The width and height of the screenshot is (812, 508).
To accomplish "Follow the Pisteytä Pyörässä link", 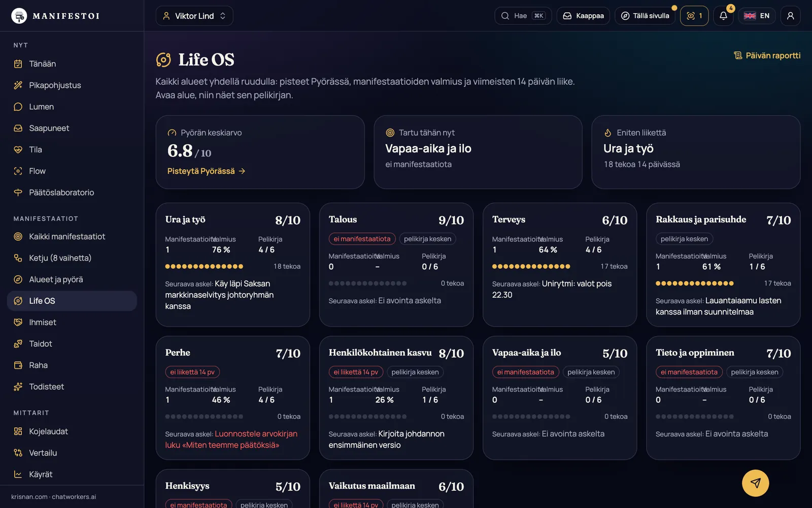I will coord(207,171).
